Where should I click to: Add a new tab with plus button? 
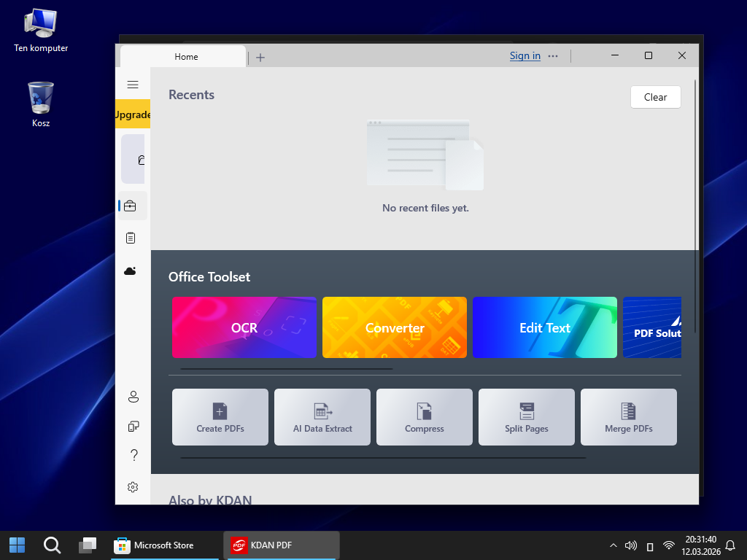point(260,57)
